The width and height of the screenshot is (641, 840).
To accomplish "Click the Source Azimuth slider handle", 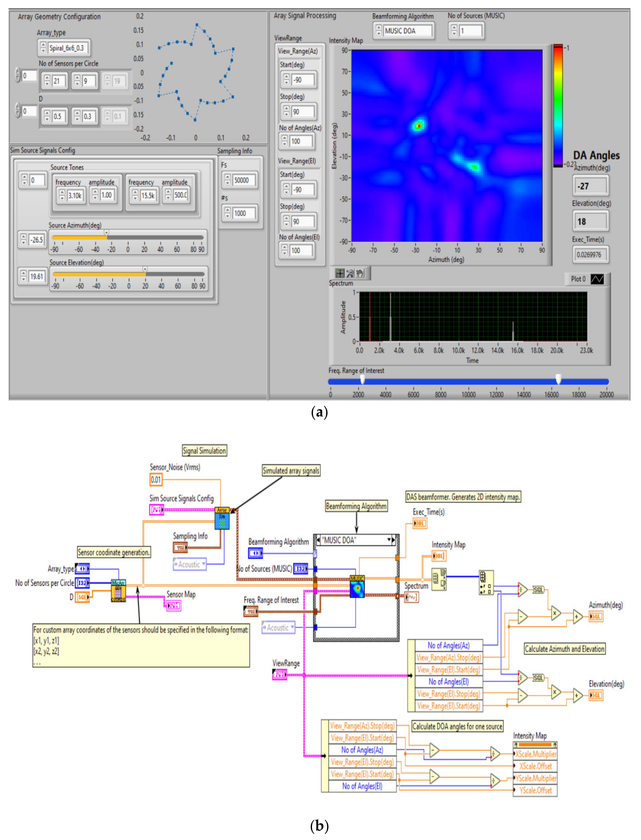I will pos(106,232).
